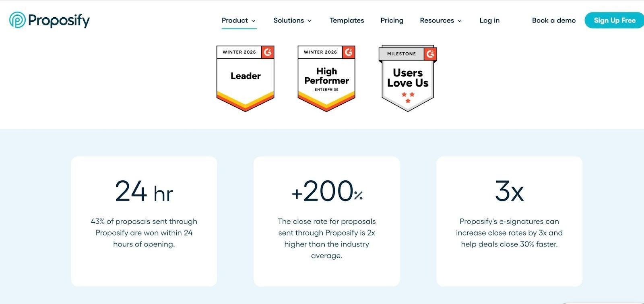Click the 3x e-signatures statistic card

[509, 221]
